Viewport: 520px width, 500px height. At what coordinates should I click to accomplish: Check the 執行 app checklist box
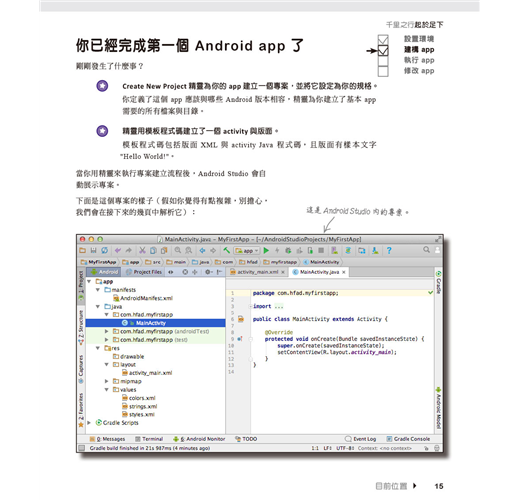pyautogui.click(x=383, y=61)
